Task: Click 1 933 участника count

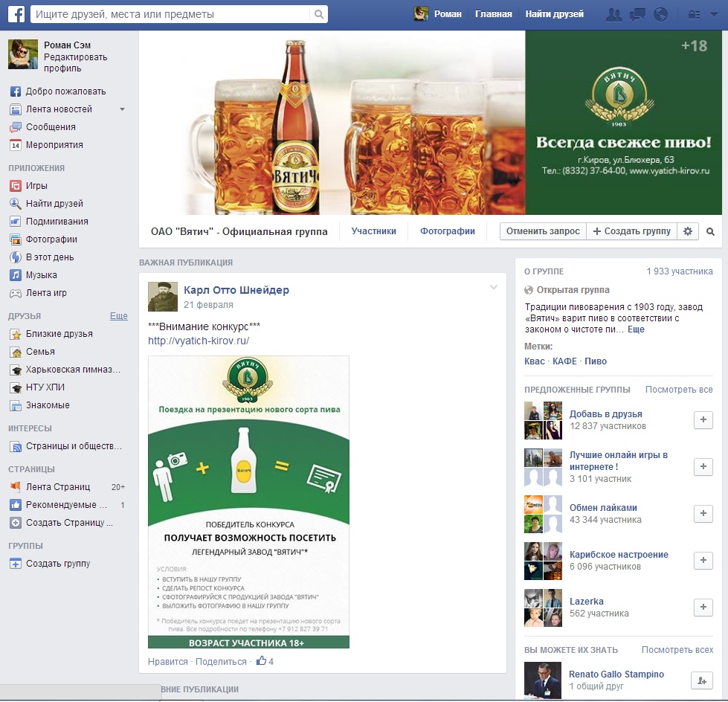Action: [x=679, y=271]
